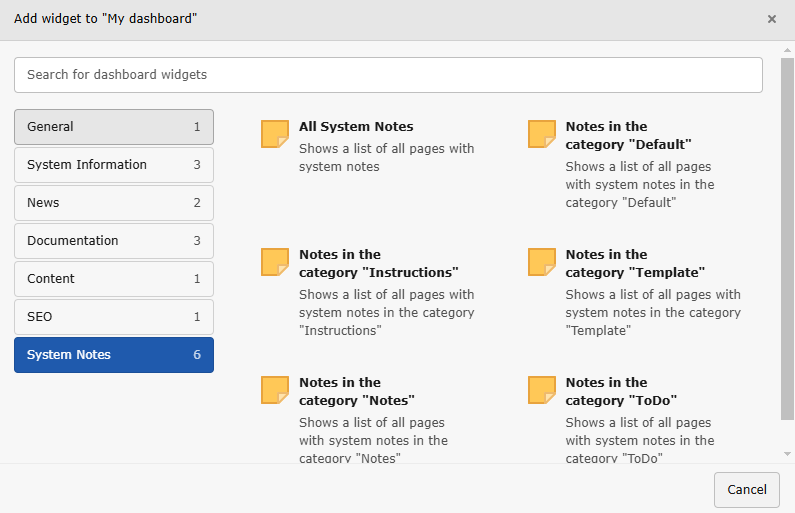Click the dialog's vertical scrollbar
This screenshot has height=513, width=795.
click(787, 250)
